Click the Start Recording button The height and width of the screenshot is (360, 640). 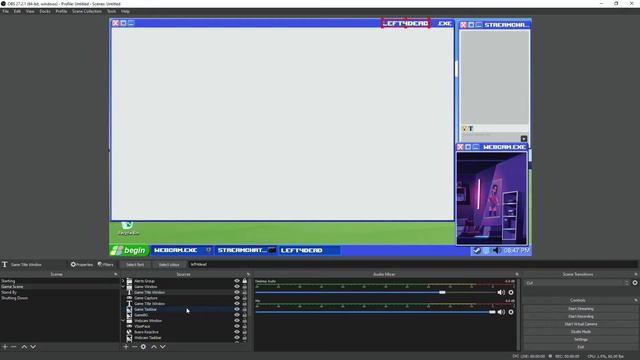point(580,316)
